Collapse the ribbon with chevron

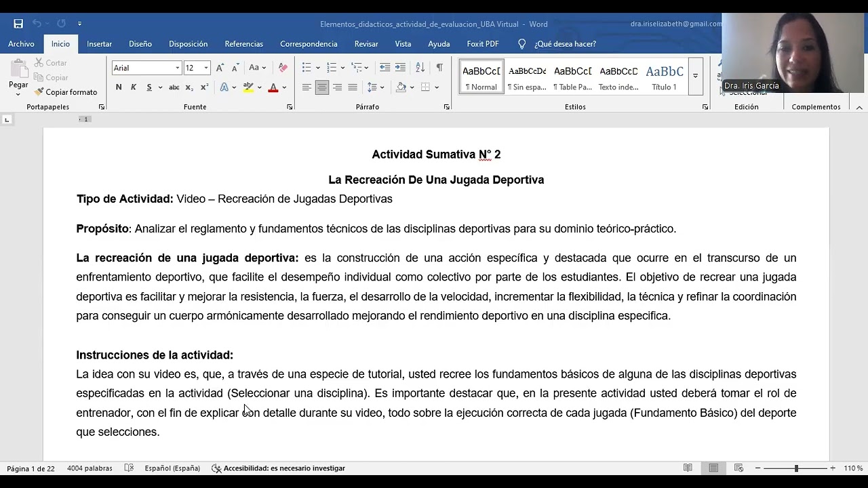[859, 107]
